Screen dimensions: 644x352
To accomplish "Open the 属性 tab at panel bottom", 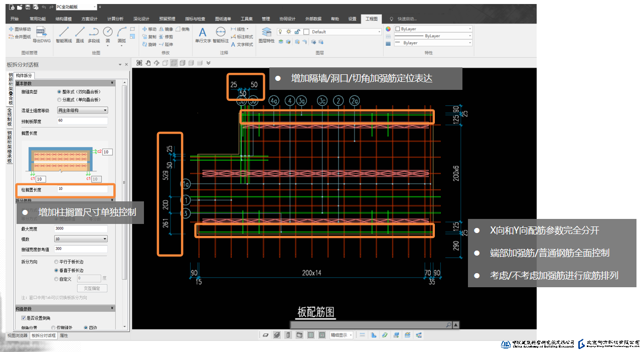I will 64,335.
